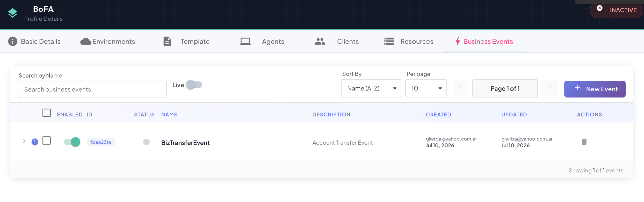Click the BoFA profile title
Viewport: 644px width, 202px height.
pos(43,9)
